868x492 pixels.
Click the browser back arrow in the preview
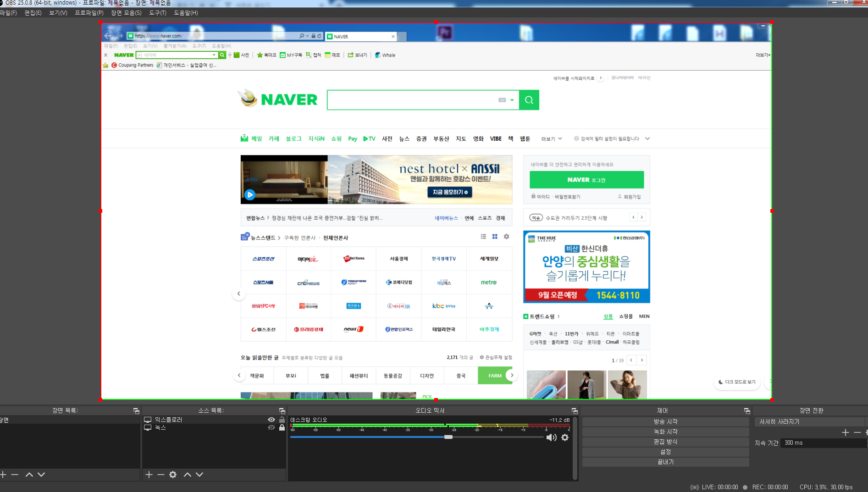point(108,35)
